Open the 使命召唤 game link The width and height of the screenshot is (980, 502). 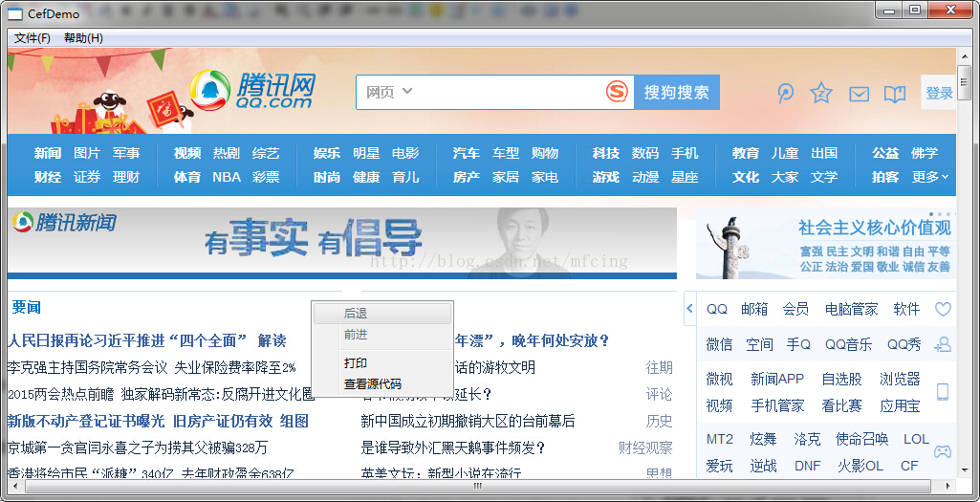coord(861,439)
